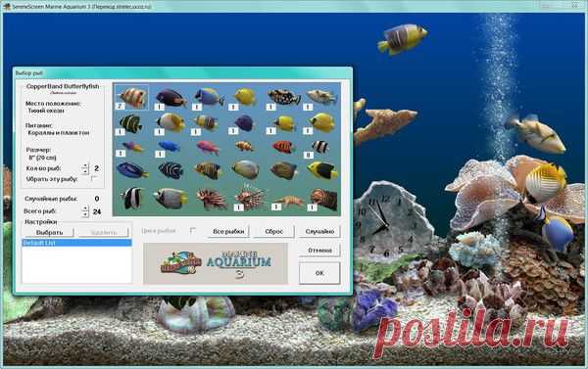Randomize fish with 'Случайно' button
The height and width of the screenshot is (369, 588).
click(x=319, y=232)
